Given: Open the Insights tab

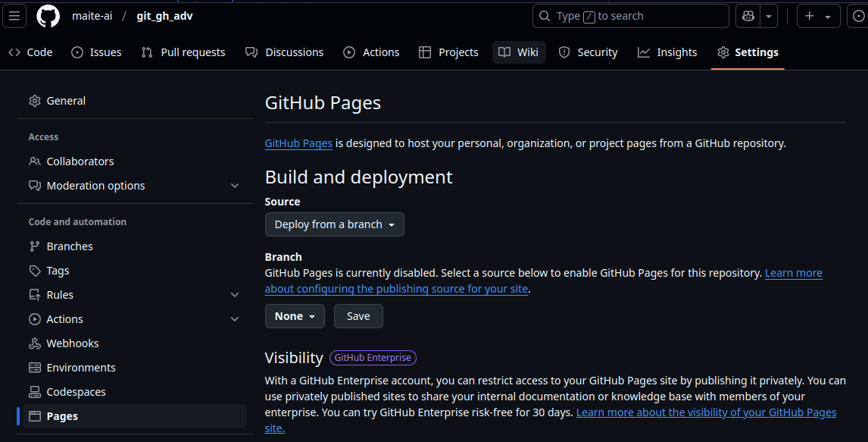Looking at the screenshot, I should pyautogui.click(x=667, y=52).
